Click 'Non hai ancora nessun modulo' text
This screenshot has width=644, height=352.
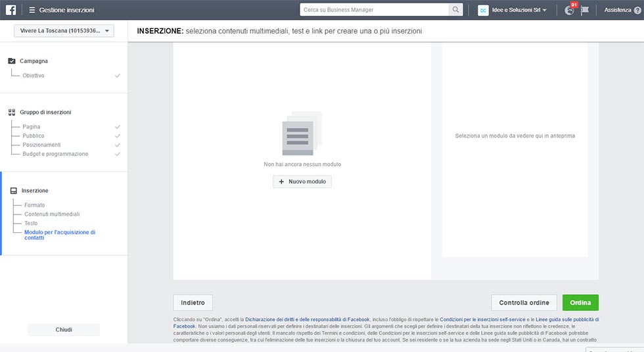302,164
